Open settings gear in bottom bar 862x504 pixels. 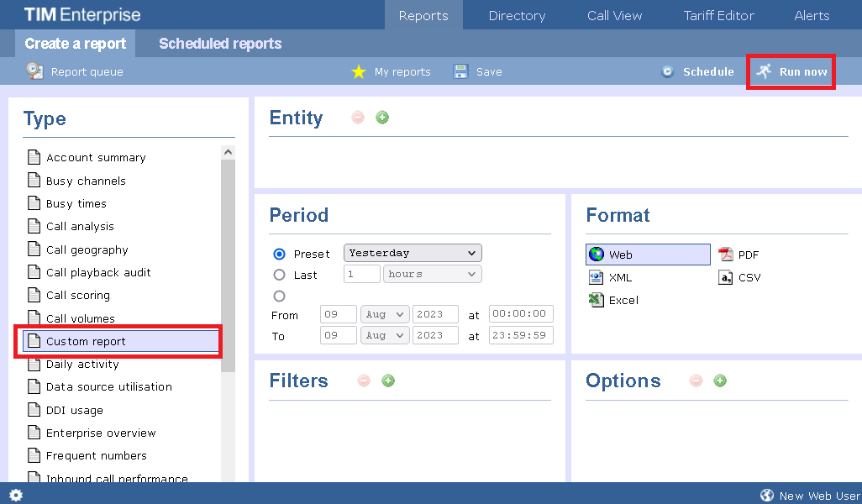tap(16, 495)
